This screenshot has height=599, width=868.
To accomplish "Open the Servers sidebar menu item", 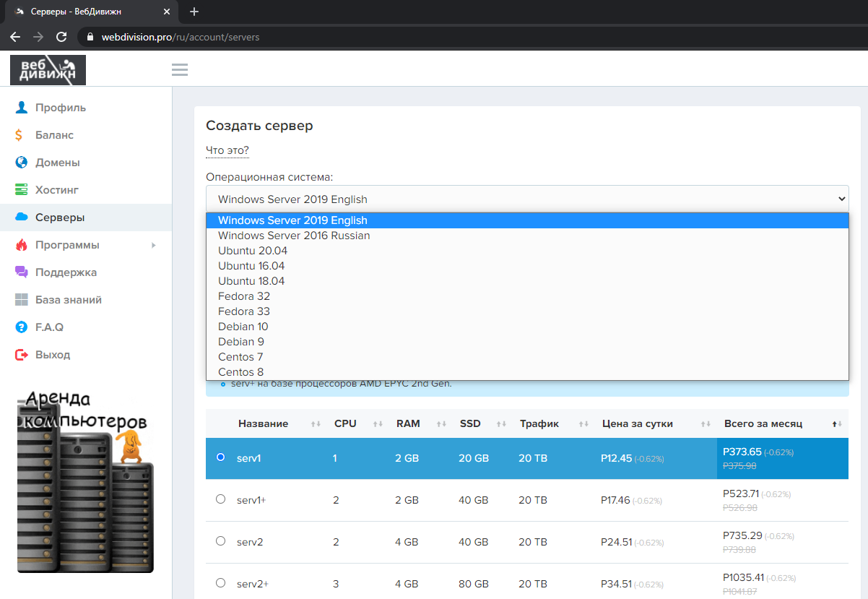I will pos(60,217).
